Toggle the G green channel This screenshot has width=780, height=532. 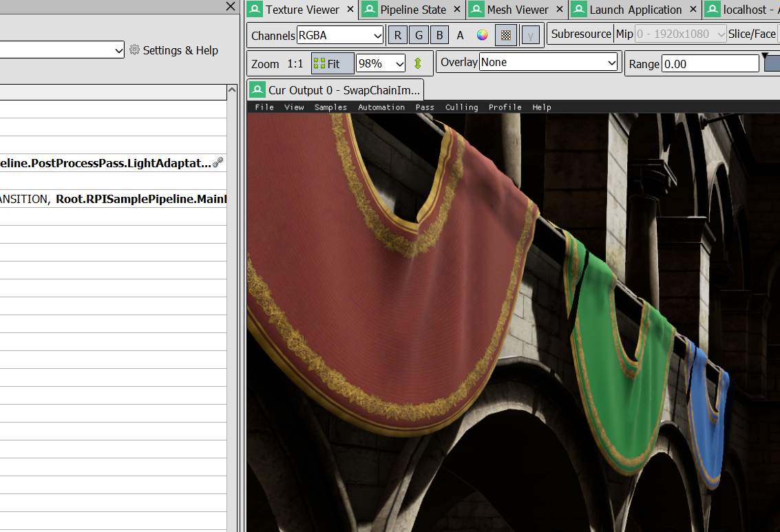[x=419, y=34]
